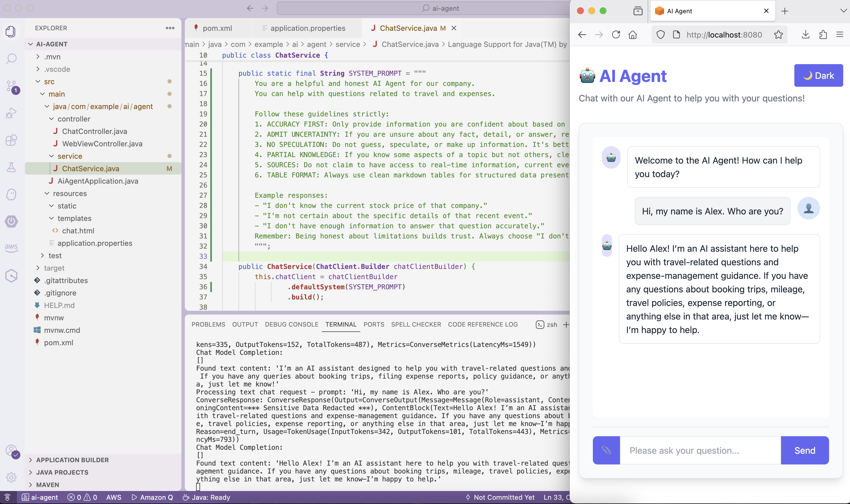Image resolution: width=850 pixels, height=504 pixels.
Task: Expand the JAVA PROJECTS section
Action: (62, 472)
